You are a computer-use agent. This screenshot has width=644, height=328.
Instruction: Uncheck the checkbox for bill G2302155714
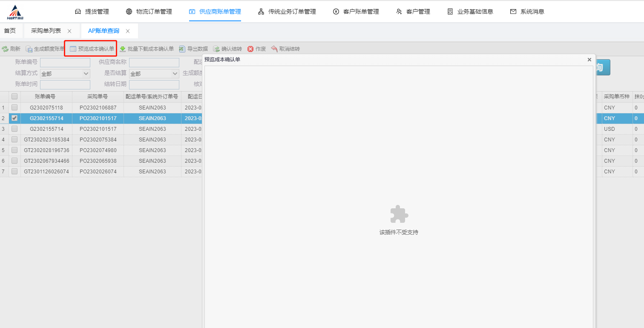(14, 118)
